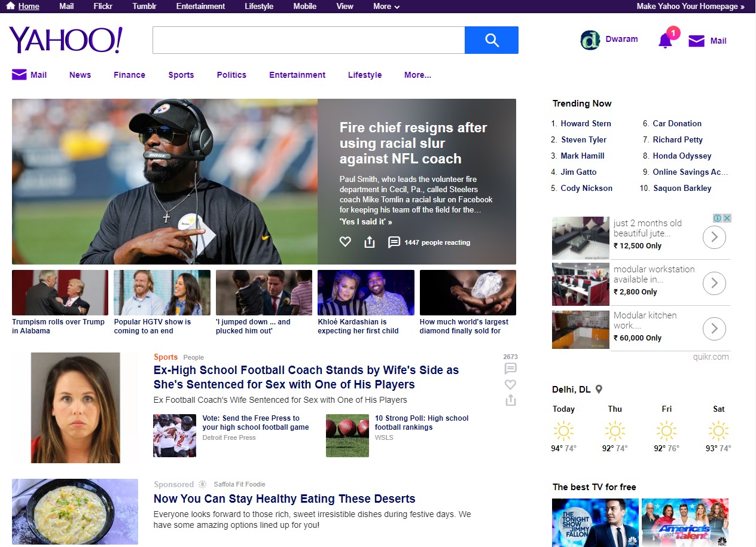Open the notifications bell icon
This screenshot has width=756, height=547.
(x=665, y=41)
